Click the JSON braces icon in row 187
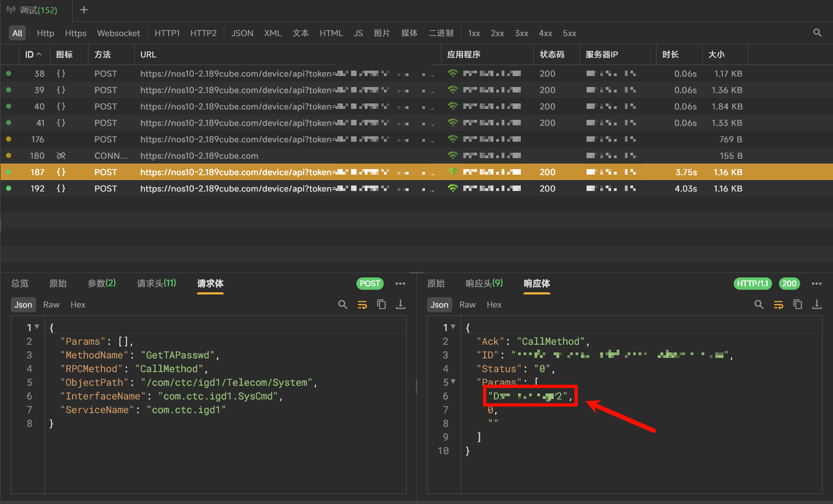Screen dimensions: 833x504 pos(61,172)
